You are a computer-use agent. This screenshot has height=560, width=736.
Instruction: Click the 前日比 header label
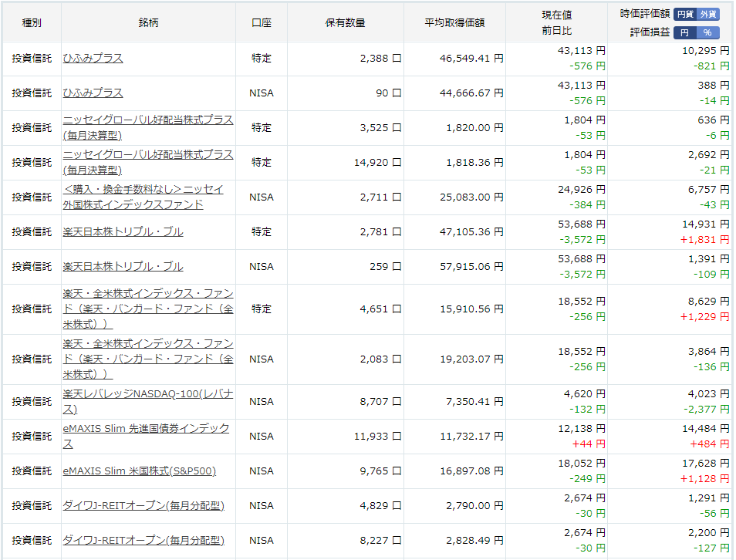(x=557, y=31)
